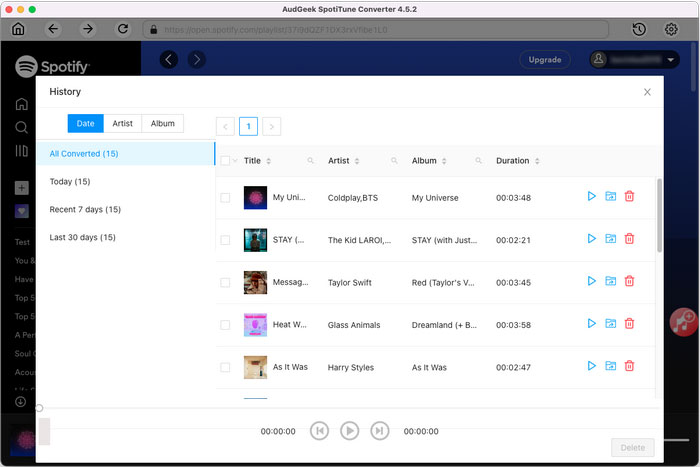700x467 pixels.
Task: Play the Taylor Swift track
Action: 592,281
